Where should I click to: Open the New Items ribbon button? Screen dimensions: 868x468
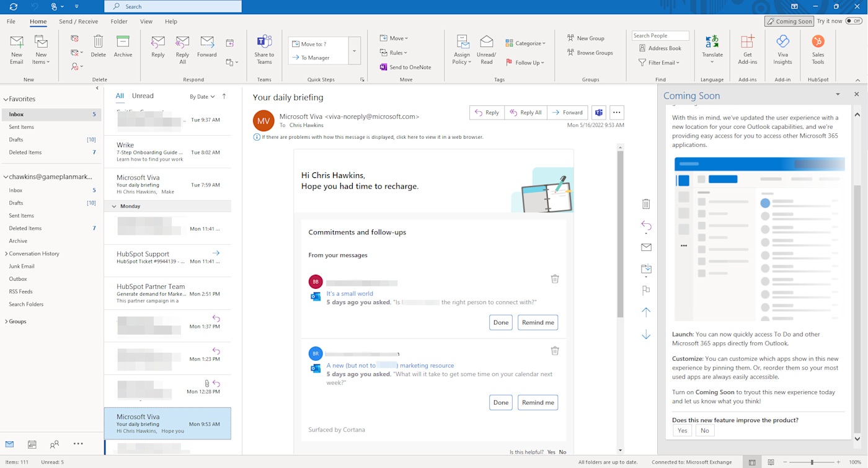point(41,50)
